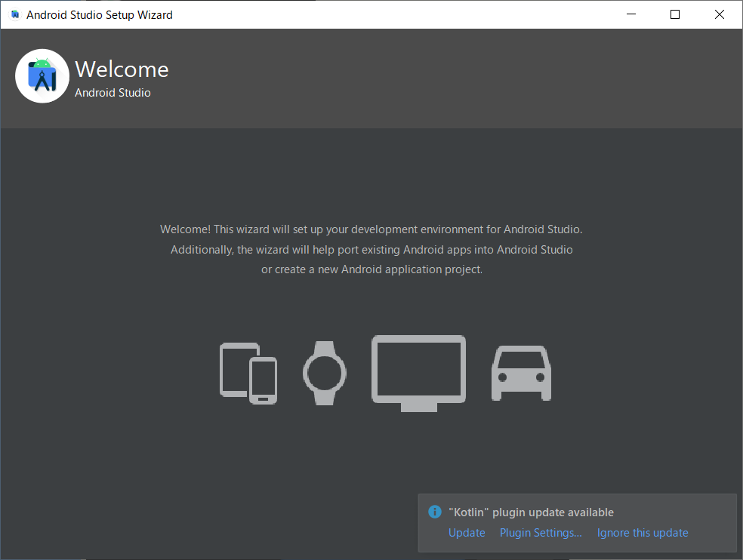This screenshot has height=560, width=743.
Task: Click the Android Studio logo in the header
Action: pos(42,76)
